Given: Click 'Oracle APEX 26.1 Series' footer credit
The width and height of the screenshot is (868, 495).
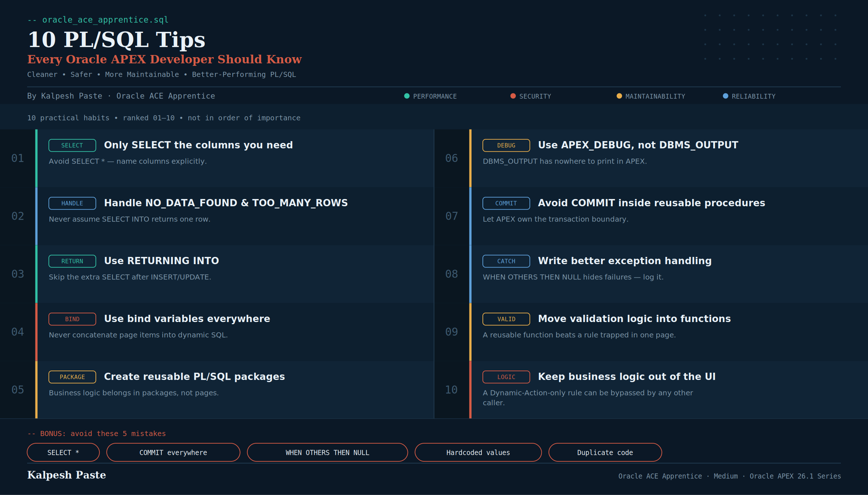Looking at the screenshot, I should (795, 476).
